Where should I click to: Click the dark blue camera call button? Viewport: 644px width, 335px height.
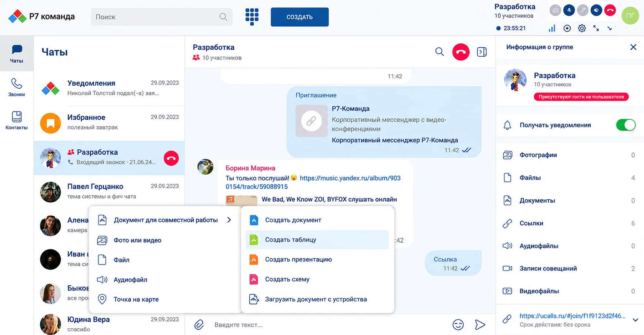(596, 10)
